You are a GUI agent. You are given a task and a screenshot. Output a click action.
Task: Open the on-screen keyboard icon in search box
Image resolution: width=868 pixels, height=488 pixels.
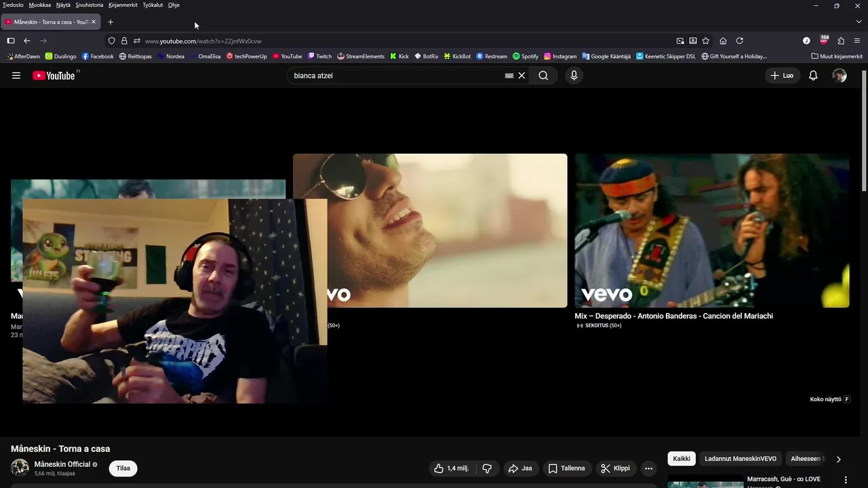[509, 76]
